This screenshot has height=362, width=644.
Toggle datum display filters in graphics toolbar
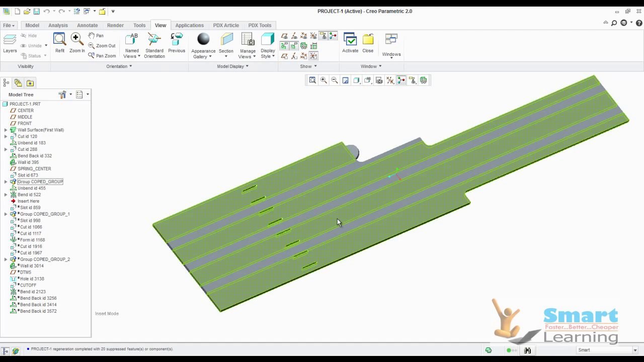coord(390,80)
